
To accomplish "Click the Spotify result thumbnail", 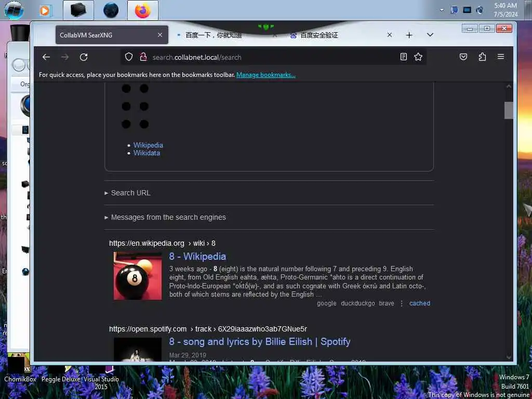I will 138,350.
